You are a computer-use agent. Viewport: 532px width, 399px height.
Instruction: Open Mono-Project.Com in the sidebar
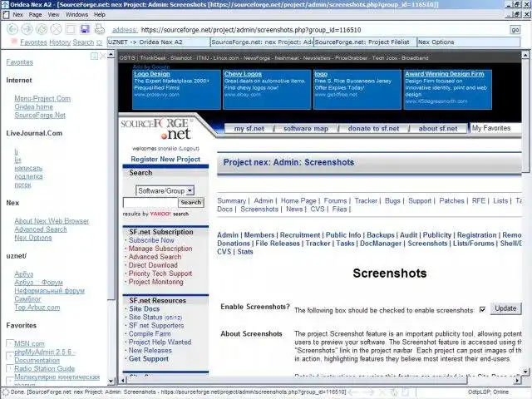(x=42, y=98)
